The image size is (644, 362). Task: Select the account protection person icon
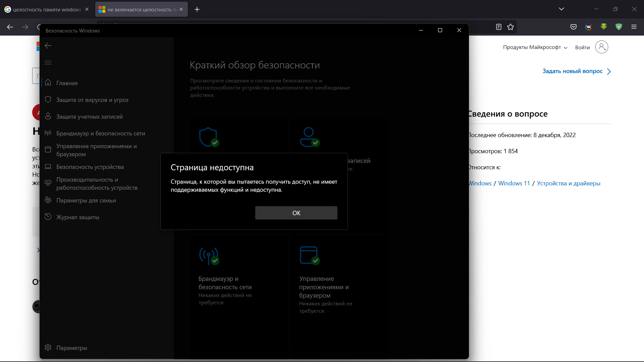(x=48, y=116)
